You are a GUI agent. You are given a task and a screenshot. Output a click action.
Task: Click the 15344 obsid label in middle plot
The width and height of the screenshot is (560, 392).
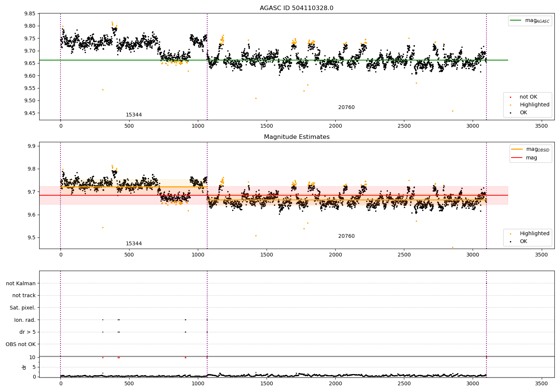(134, 244)
